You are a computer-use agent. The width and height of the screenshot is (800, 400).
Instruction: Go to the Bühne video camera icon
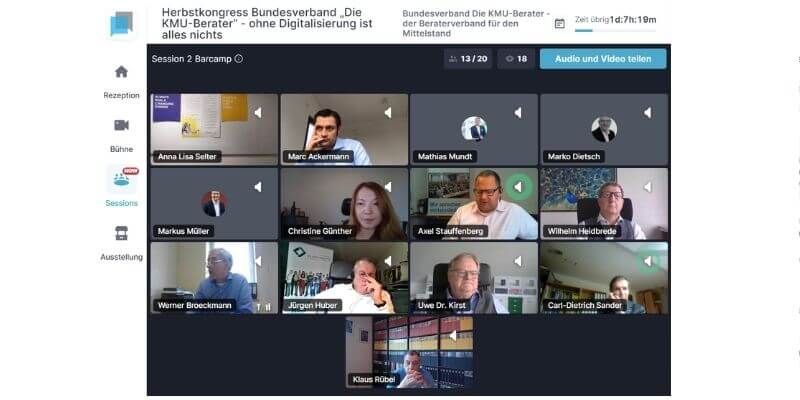click(x=121, y=125)
